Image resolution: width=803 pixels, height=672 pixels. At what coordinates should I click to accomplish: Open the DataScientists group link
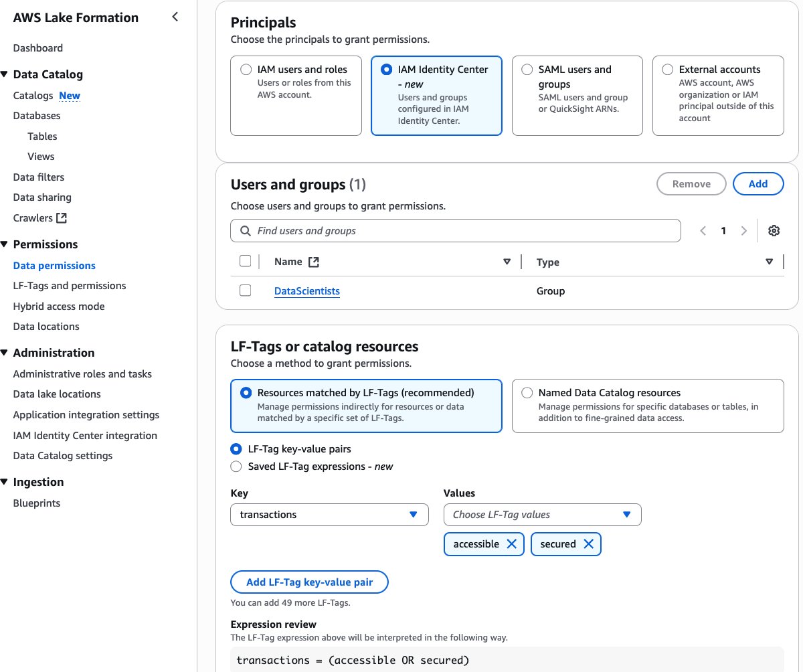click(307, 291)
